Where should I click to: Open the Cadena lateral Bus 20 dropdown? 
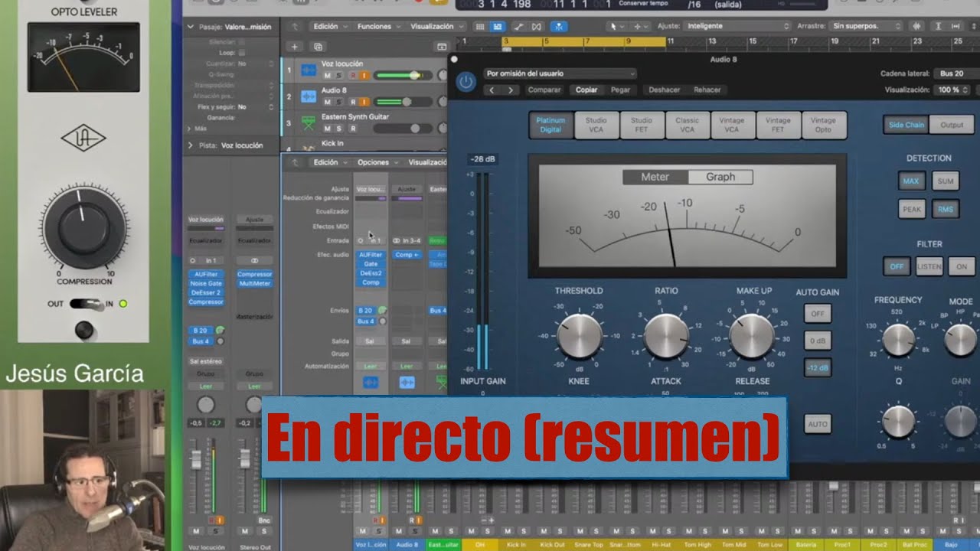point(956,73)
